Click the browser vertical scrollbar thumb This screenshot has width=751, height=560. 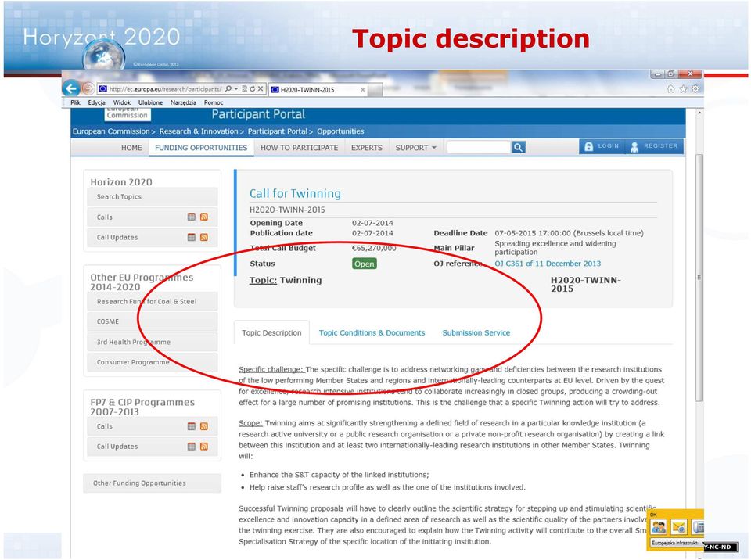tap(699, 278)
